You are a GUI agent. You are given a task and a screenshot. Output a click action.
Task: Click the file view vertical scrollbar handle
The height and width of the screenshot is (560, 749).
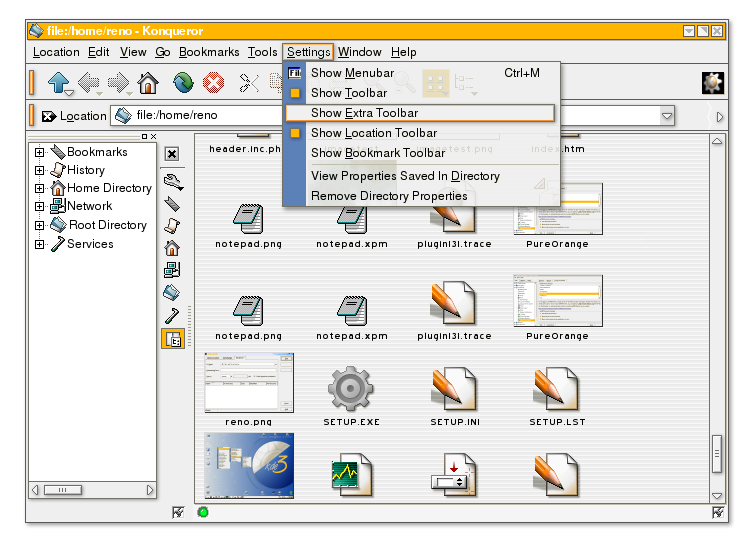[x=717, y=454]
